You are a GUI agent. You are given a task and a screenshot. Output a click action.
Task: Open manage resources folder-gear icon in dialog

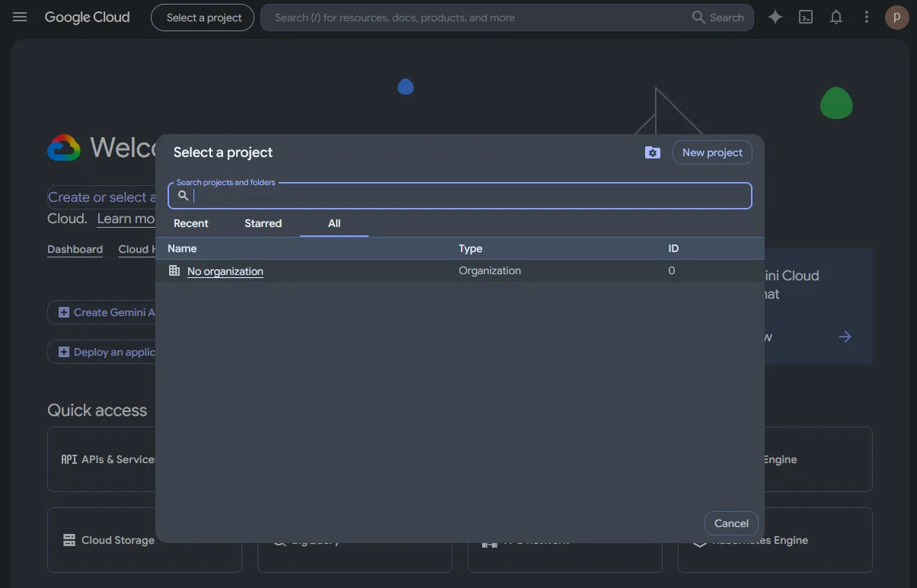pyautogui.click(x=653, y=152)
